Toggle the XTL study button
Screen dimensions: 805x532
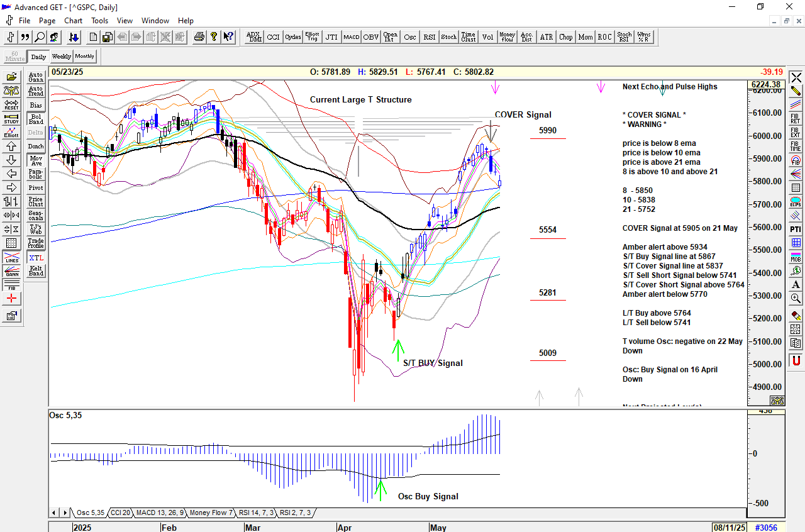coord(36,258)
